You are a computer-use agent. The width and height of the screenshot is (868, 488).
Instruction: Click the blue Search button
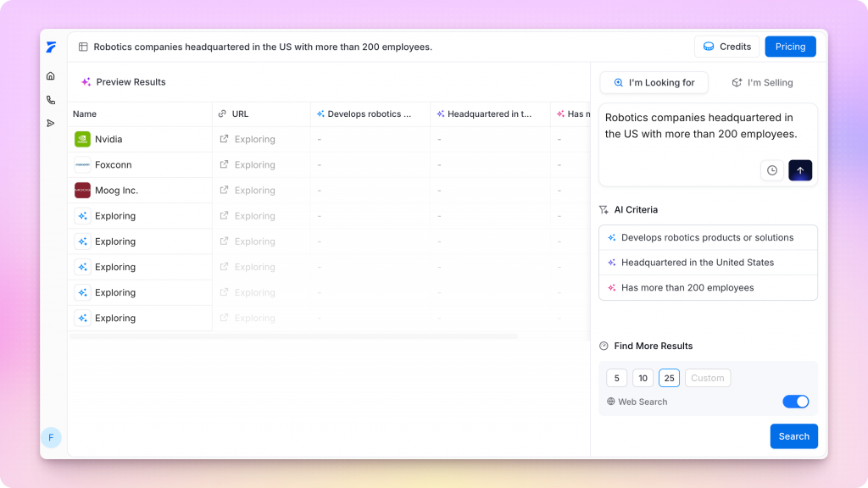[793, 436]
